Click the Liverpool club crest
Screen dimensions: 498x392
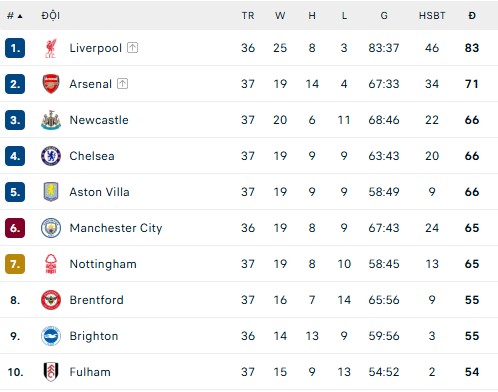coord(51,48)
